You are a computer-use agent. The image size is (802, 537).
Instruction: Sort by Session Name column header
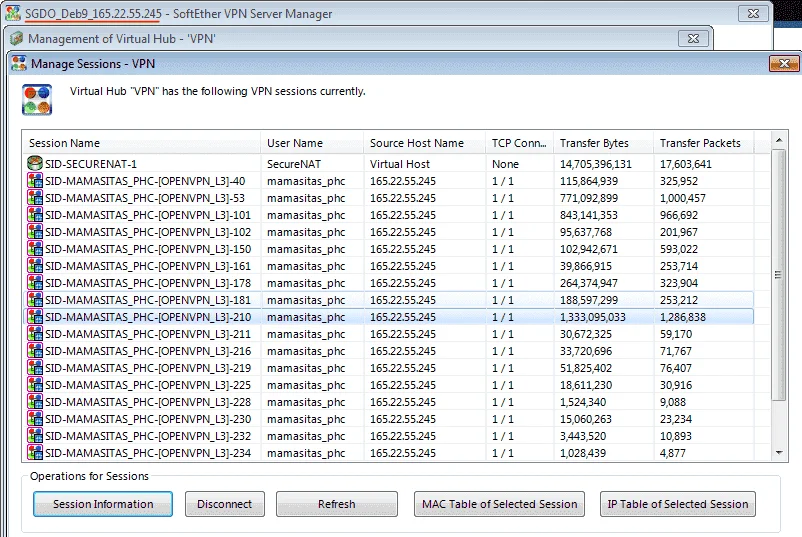click(x=142, y=143)
